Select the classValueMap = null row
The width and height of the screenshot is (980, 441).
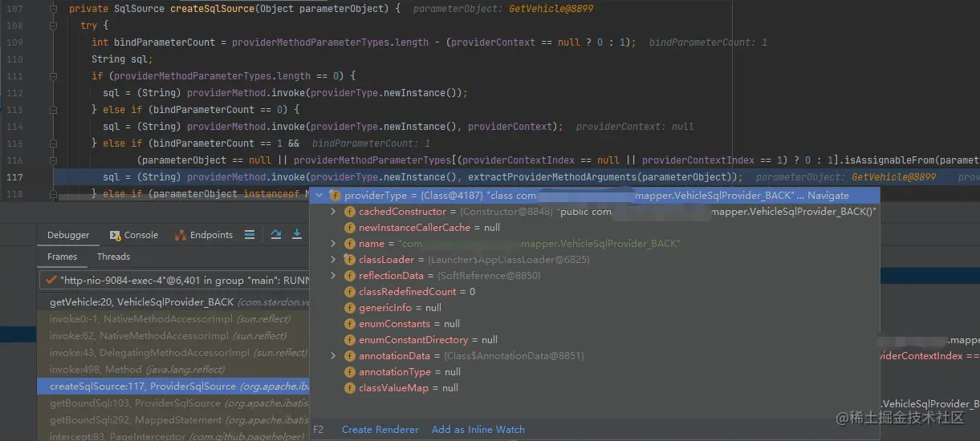(x=595, y=388)
